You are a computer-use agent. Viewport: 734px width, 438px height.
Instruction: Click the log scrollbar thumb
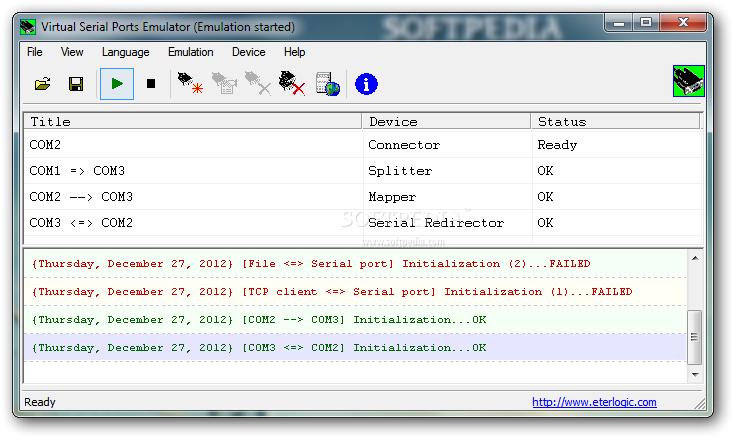click(695, 336)
